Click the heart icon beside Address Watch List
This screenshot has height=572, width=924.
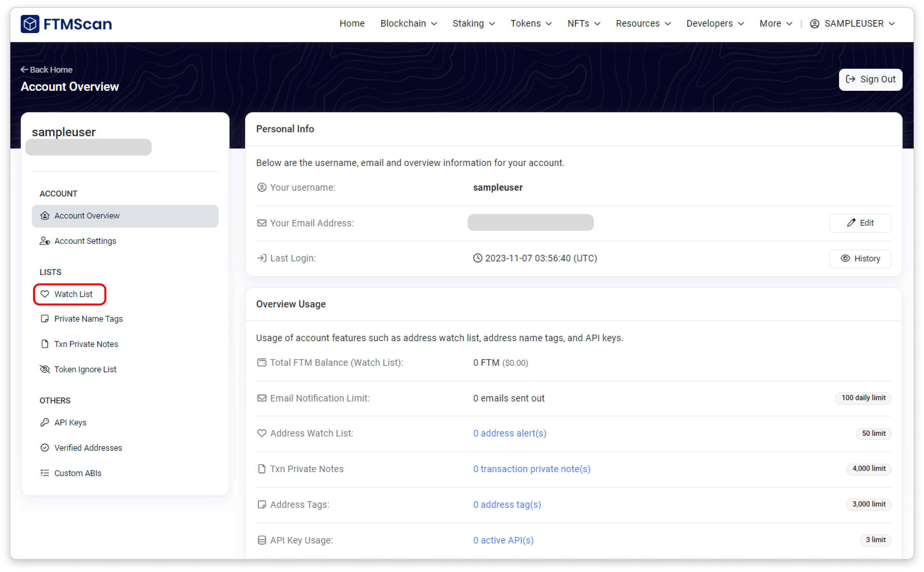click(261, 433)
